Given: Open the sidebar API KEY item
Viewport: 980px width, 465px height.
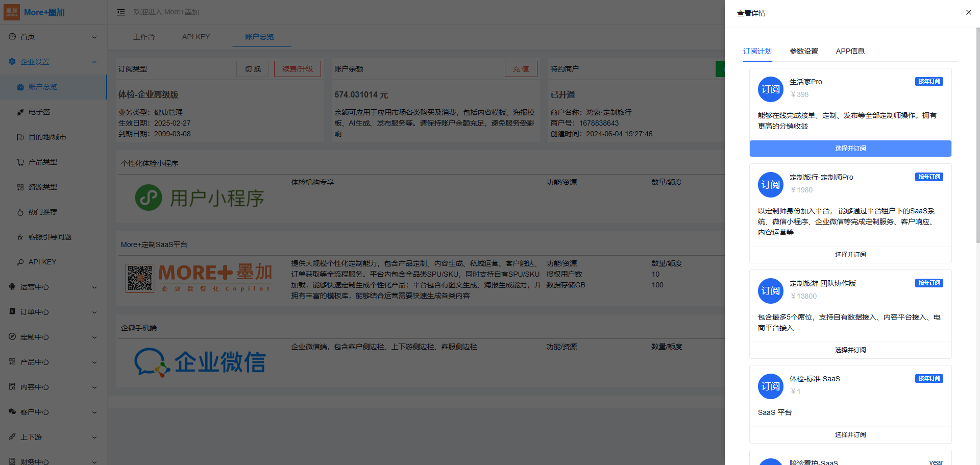Looking at the screenshot, I should tap(42, 262).
